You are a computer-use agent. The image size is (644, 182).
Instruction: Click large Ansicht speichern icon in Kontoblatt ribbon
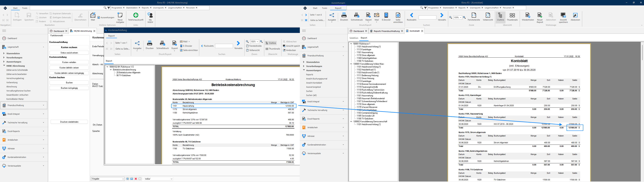563,15
